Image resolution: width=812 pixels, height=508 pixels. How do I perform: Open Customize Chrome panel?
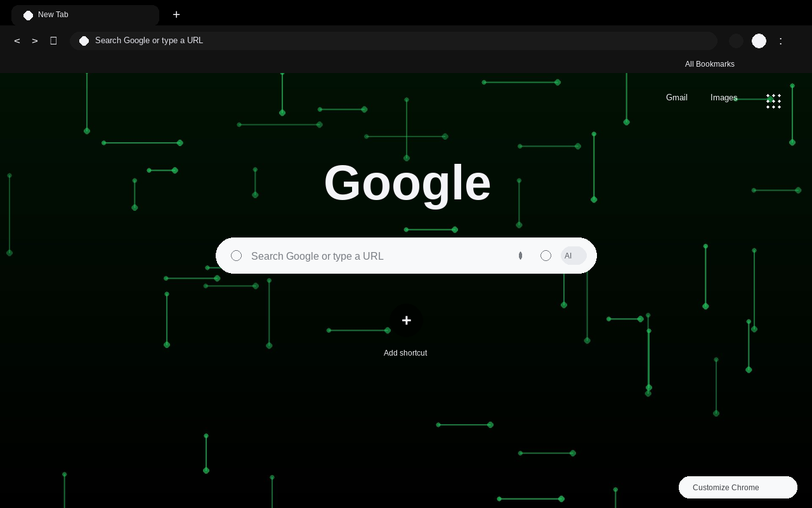pos(738,487)
